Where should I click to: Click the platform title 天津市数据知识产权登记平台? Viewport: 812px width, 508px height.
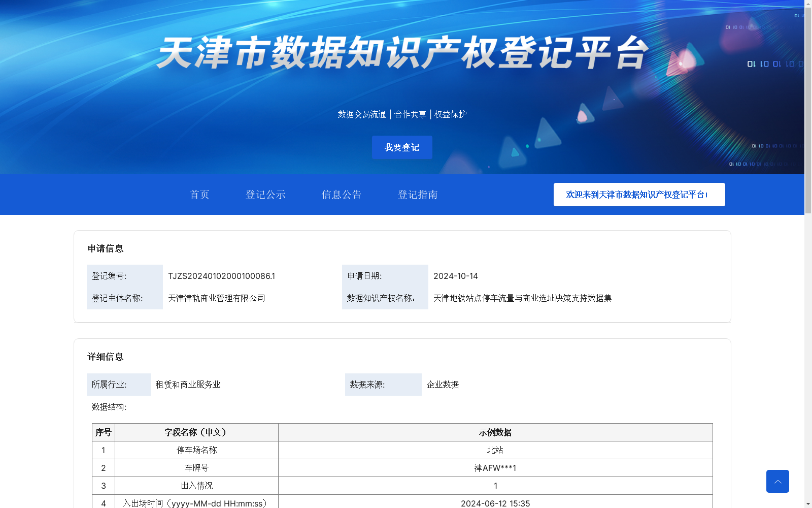402,52
